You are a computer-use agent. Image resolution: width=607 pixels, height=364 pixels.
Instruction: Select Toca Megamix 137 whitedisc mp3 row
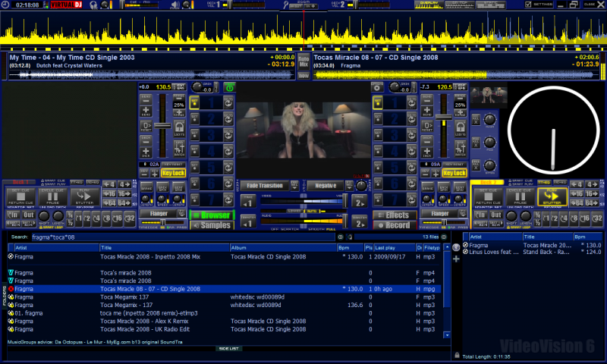[x=224, y=297]
